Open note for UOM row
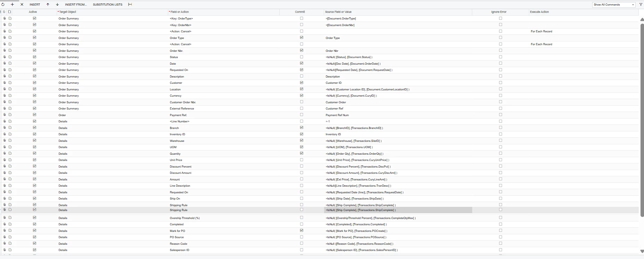 tap(10, 147)
